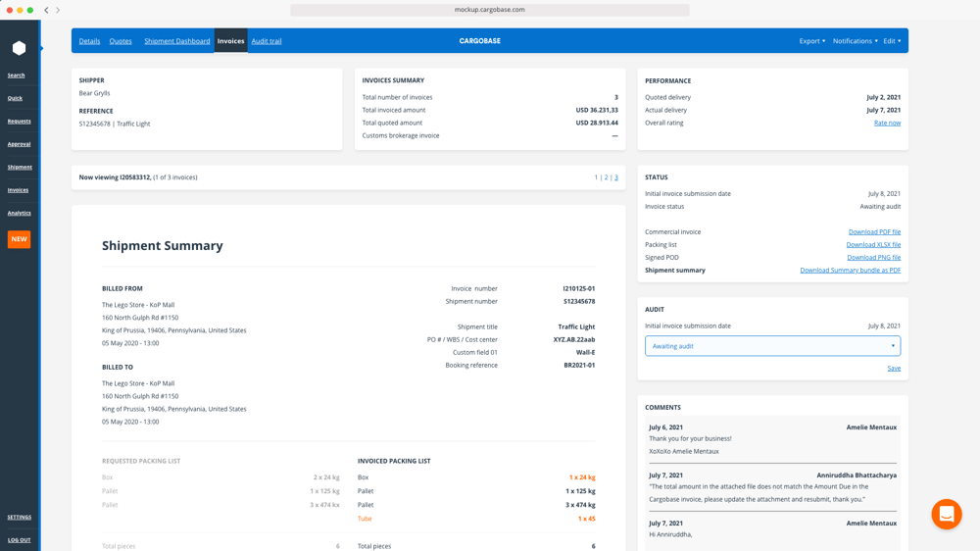Image resolution: width=980 pixels, height=551 pixels.
Task: Click the Rate now link
Action: (x=887, y=124)
